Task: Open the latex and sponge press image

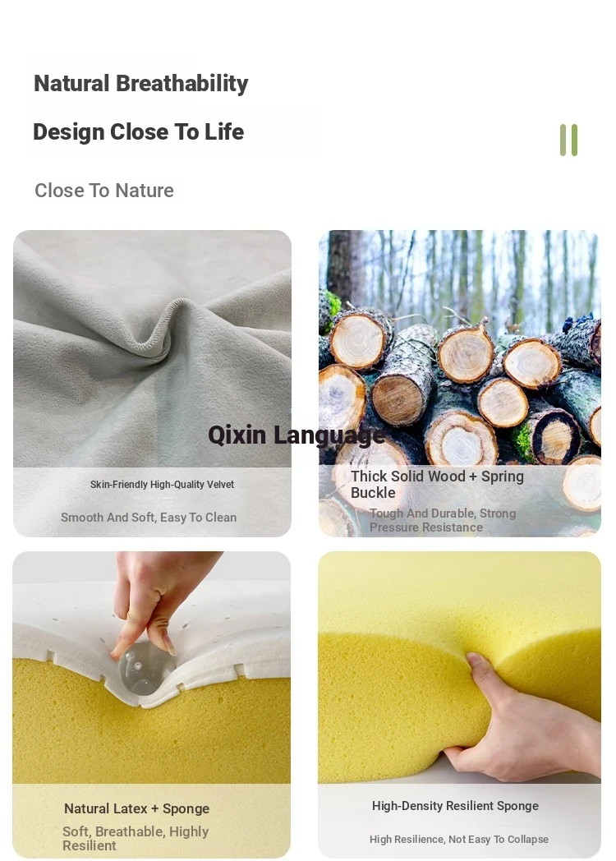Action: click(x=151, y=704)
